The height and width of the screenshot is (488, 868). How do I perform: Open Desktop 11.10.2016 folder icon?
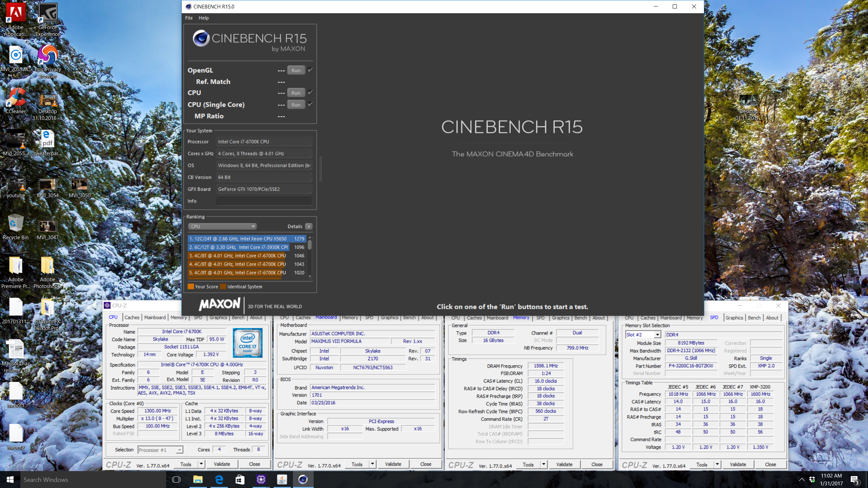click(47, 107)
